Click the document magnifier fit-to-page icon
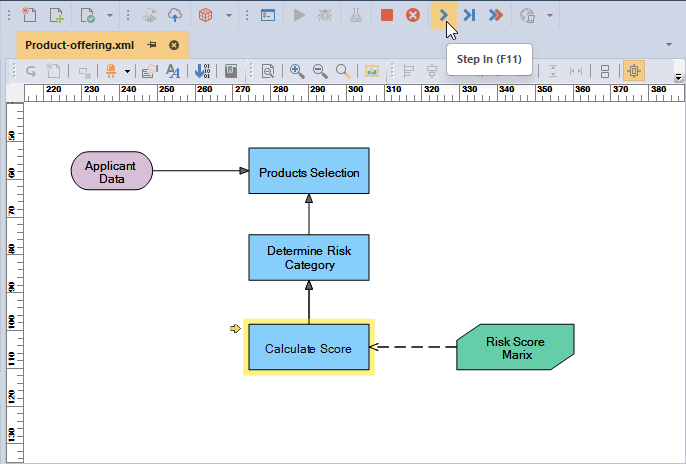The image size is (686, 464). [x=268, y=71]
